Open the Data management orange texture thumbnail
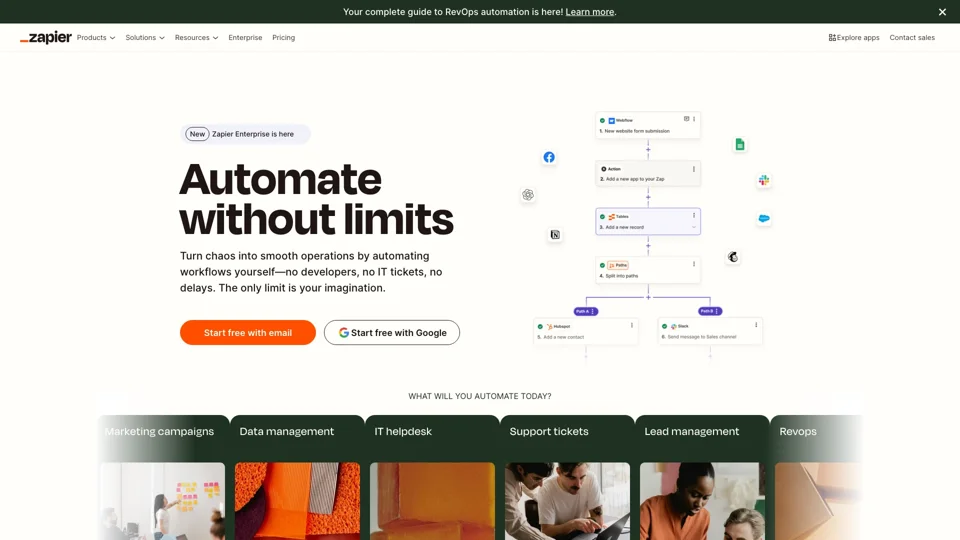This screenshot has height=540, width=960. point(298,501)
